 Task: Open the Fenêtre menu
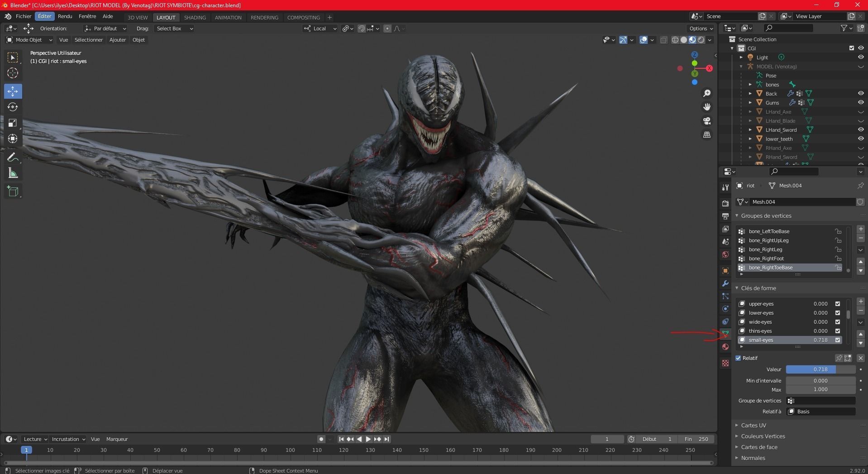tap(87, 16)
